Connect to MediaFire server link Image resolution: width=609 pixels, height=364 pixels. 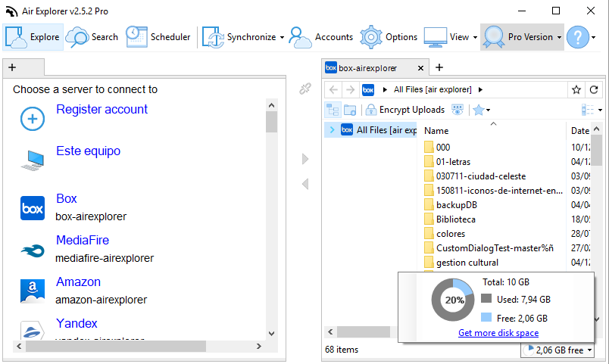pos(83,240)
